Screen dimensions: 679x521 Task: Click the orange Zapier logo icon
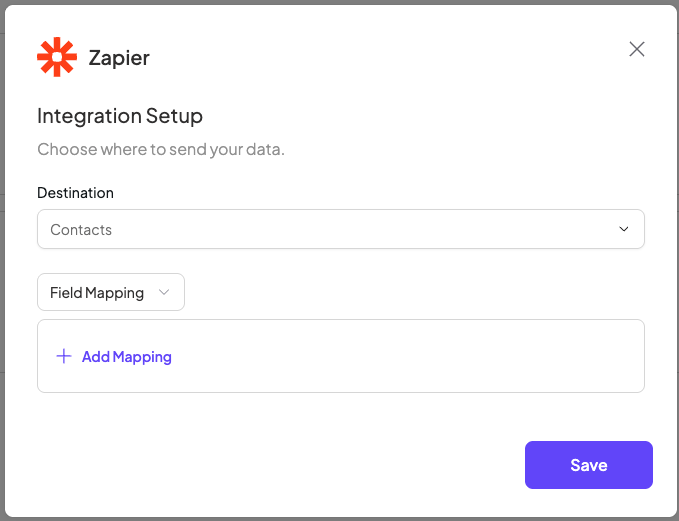tap(57, 57)
